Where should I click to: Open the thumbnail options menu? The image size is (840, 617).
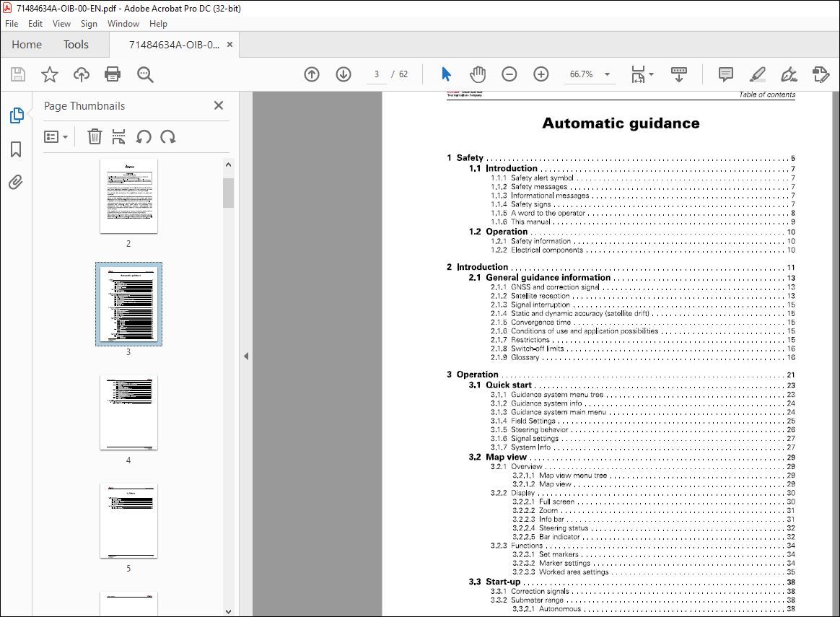coord(56,136)
